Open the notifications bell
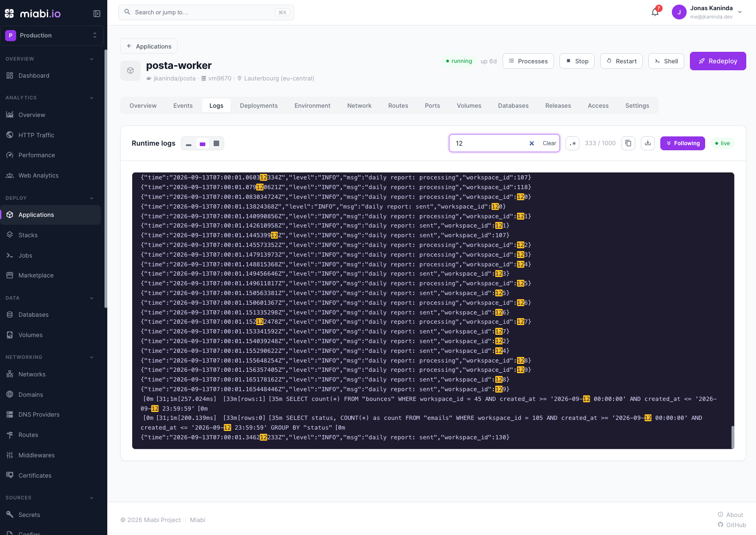The image size is (756, 535). pyautogui.click(x=655, y=12)
